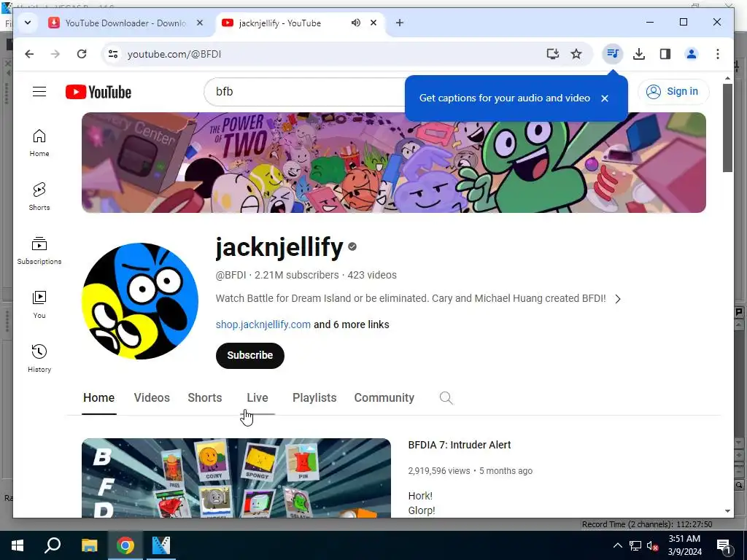Screen dimensions: 747x560
Task: Open the network tray icon
Action: click(x=635, y=545)
